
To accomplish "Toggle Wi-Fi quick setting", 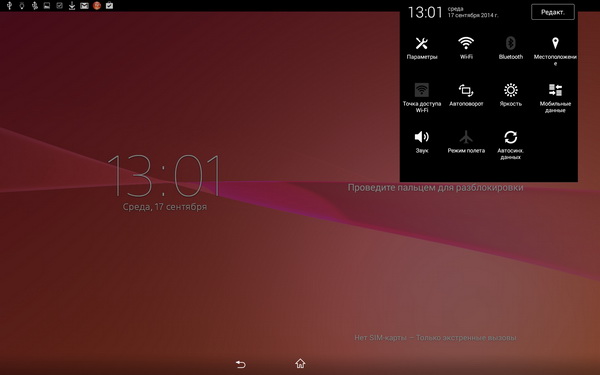I will click(x=466, y=48).
